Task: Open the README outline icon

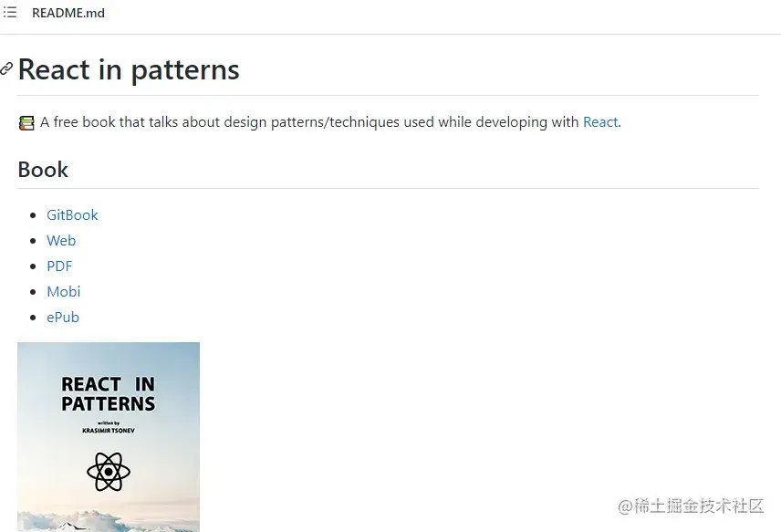Action: point(10,13)
